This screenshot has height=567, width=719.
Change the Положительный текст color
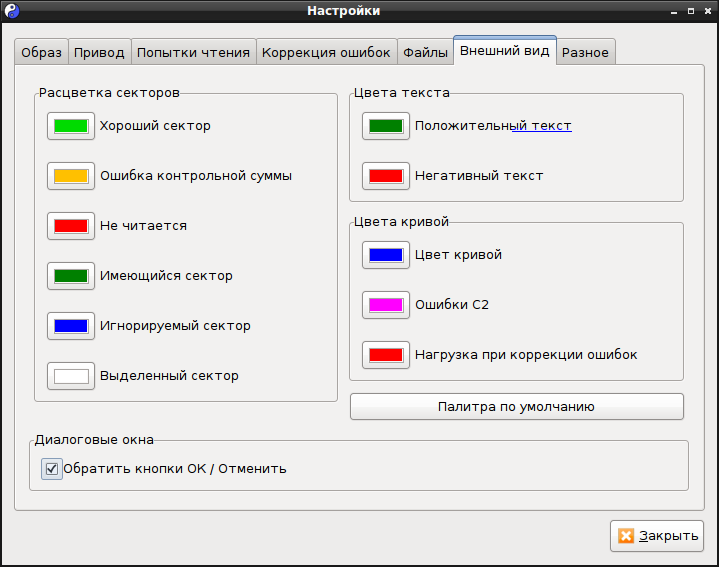[x=386, y=126]
